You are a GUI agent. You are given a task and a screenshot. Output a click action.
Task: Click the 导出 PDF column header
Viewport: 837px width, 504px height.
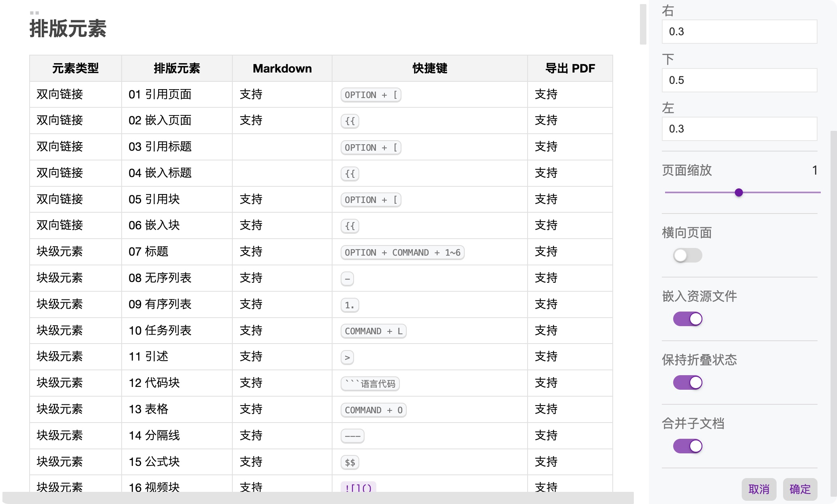coord(569,68)
